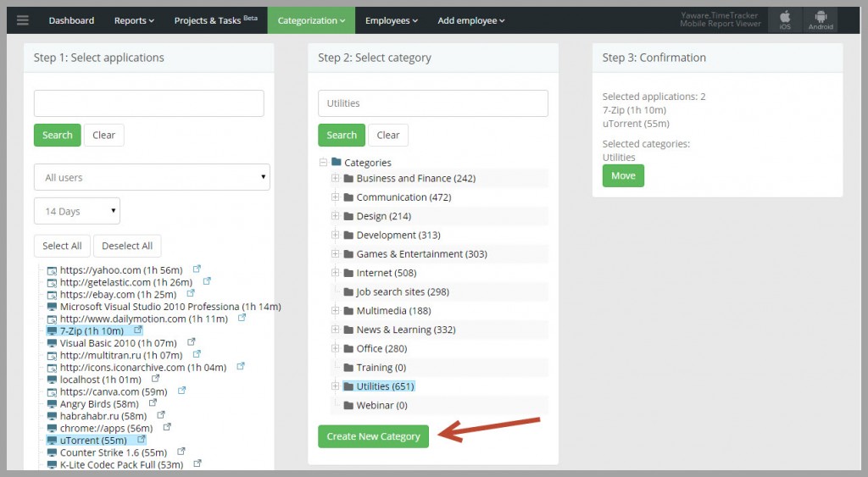Viewport: 868px width, 477px height.
Task: Open the 14 Days period dropdown
Action: click(x=77, y=211)
